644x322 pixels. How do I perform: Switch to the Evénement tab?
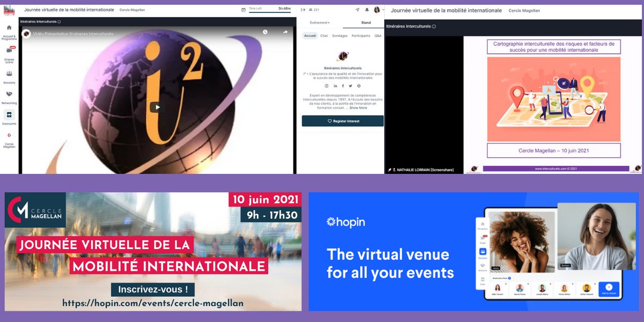click(x=320, y=23)
